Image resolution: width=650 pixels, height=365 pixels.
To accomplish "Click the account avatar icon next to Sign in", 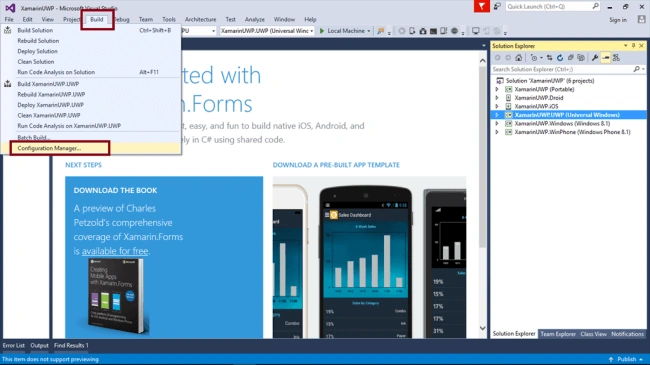I will click(x=642, y=19).
